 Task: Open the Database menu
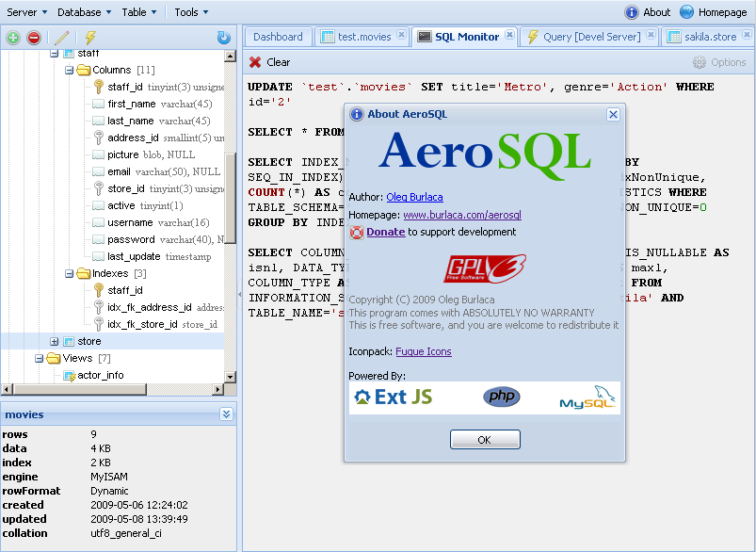[x=84, y=12]
